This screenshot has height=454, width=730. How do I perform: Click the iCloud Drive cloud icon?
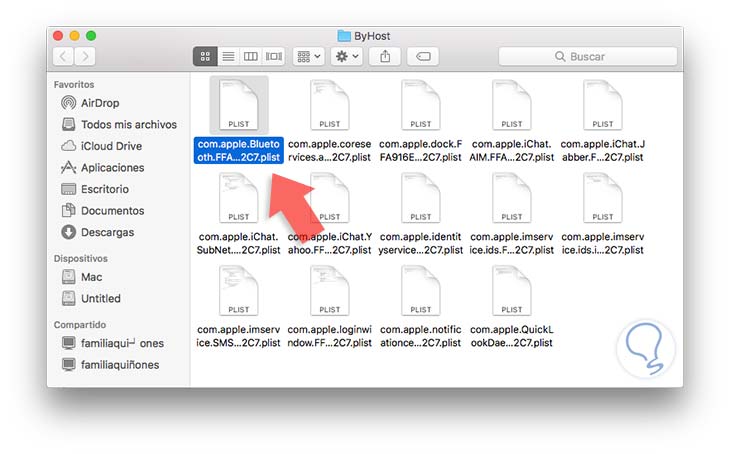(x=68, y=146)
